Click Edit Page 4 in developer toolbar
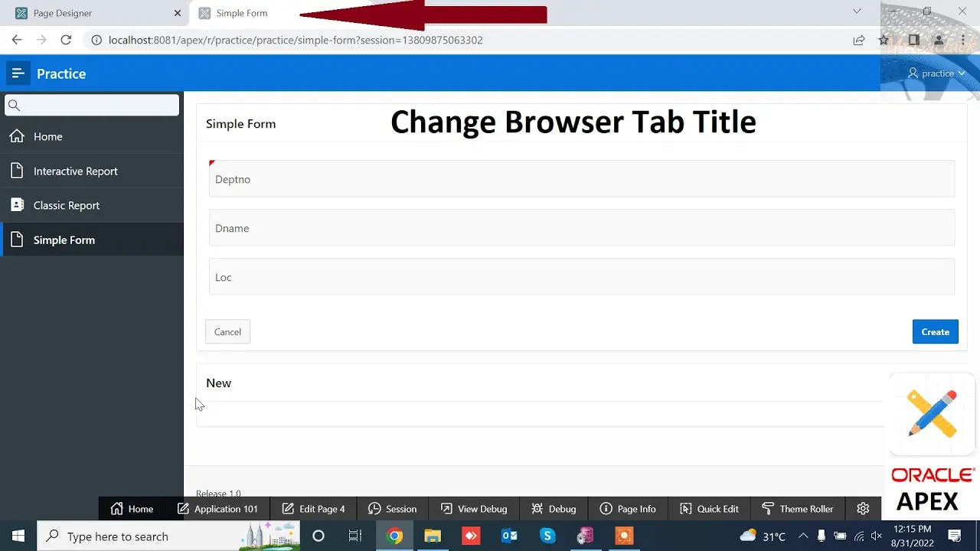980x551 pixels. [313, 509]
